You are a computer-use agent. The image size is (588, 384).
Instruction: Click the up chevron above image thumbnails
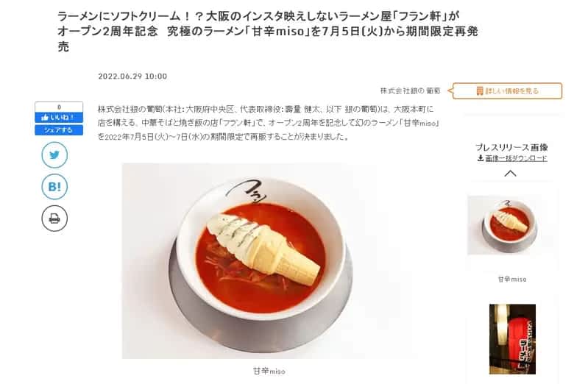[510, 174]
